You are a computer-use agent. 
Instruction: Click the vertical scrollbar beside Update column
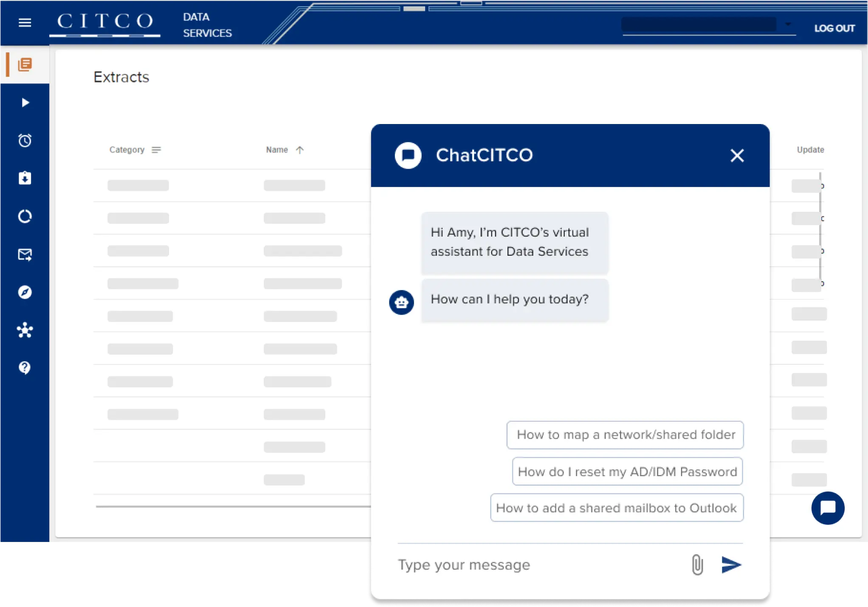tap(820, 227)
